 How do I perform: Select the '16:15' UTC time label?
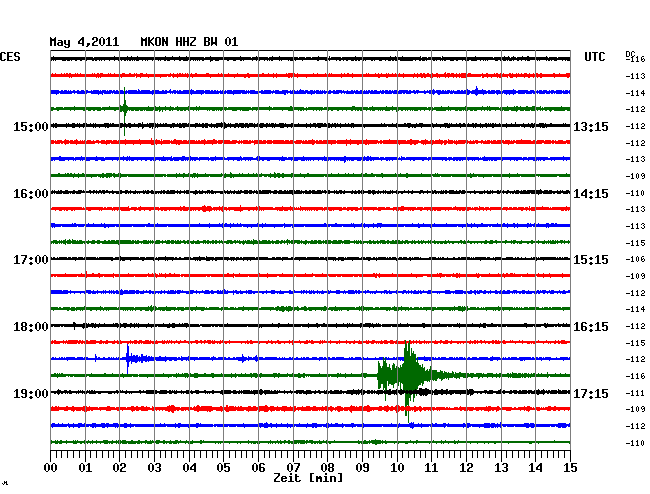click(591, 327)
